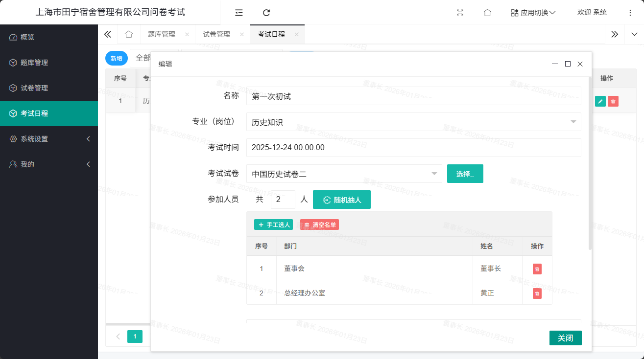Select page 1 in the pagination bar

135,337
